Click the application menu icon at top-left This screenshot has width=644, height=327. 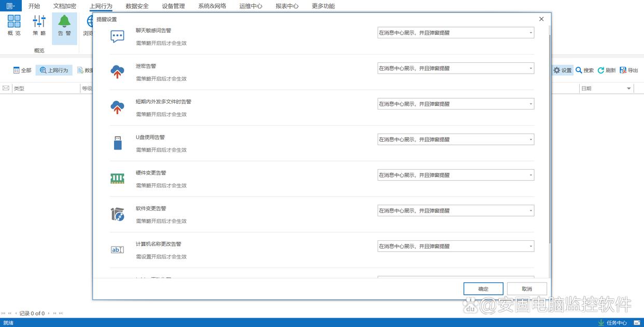coord(10,6)
